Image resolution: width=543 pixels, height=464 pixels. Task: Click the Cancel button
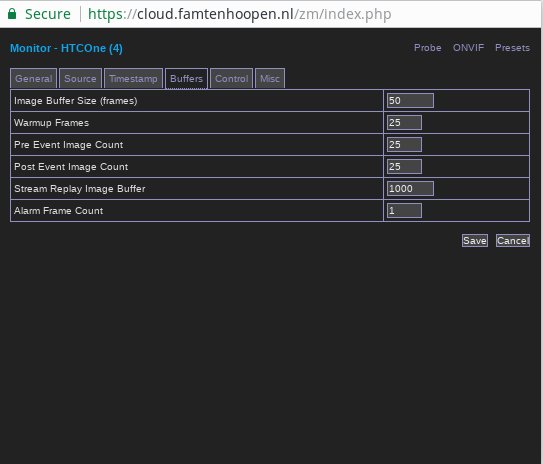(513, 241)
